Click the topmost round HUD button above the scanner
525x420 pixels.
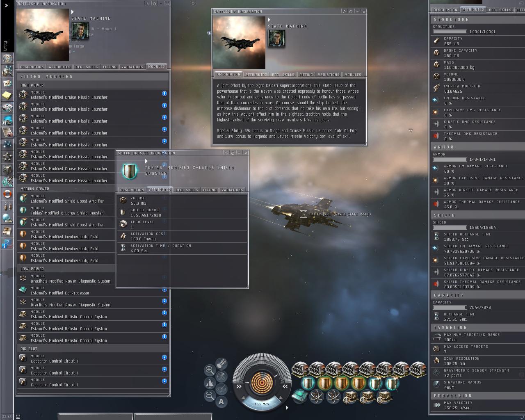click(x=221, y=363)
